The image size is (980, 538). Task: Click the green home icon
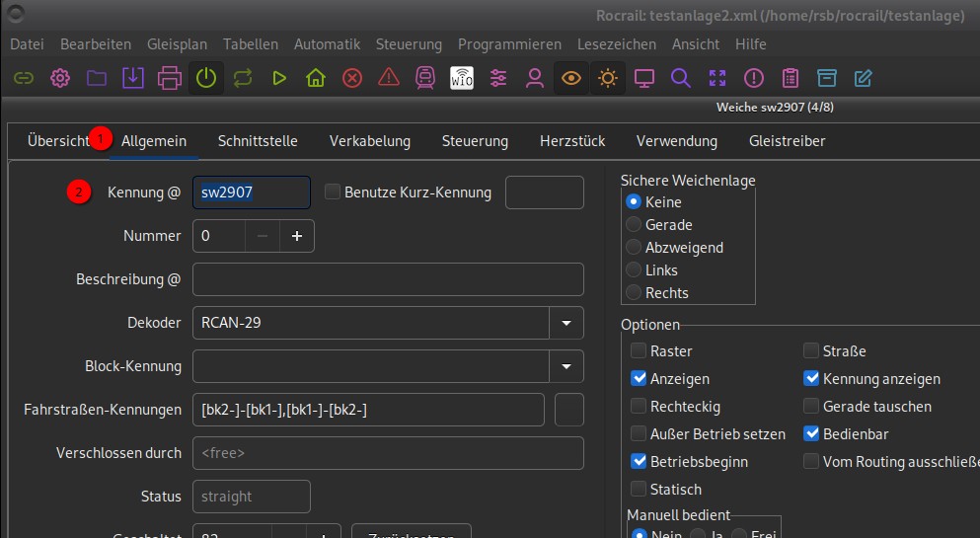click(316, 78)
